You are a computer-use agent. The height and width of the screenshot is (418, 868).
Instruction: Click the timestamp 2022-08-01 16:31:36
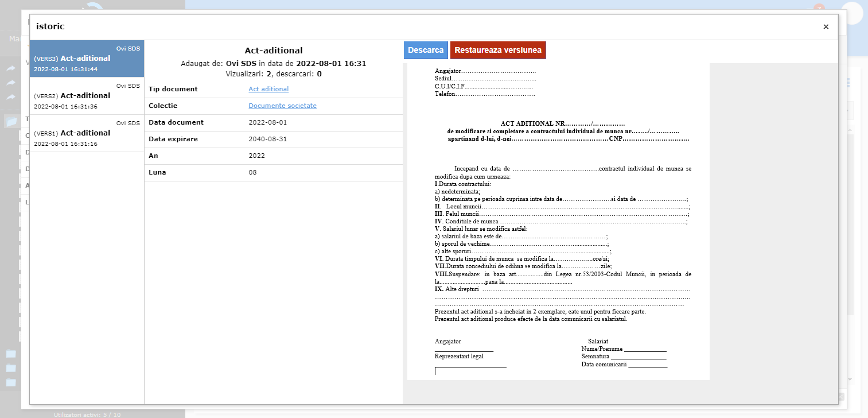65,106
